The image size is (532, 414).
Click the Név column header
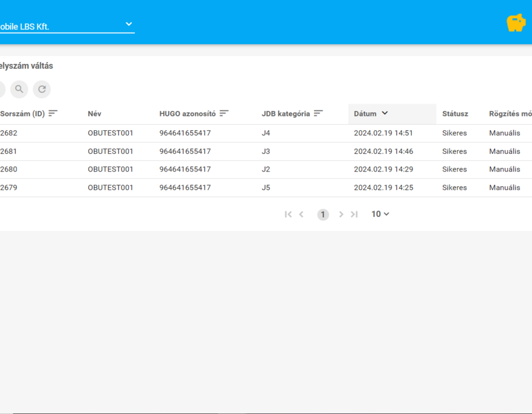[95, 114]
